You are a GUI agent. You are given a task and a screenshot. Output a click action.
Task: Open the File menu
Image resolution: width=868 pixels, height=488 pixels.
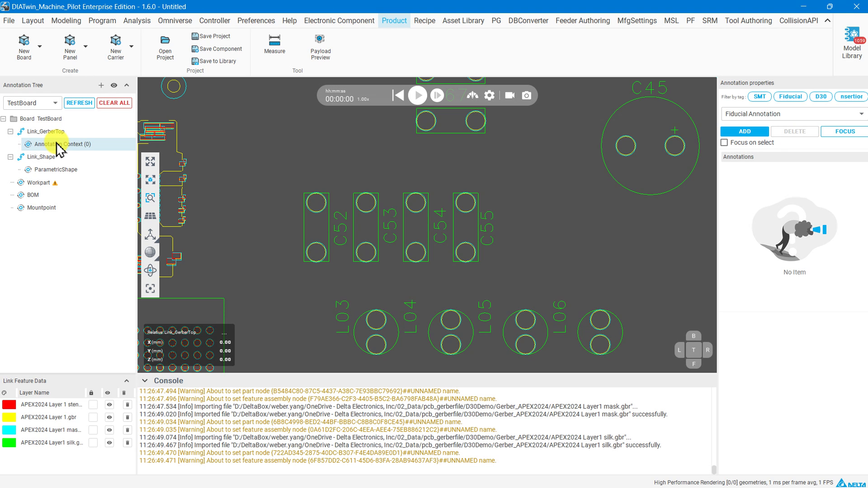click(x=9, y=20)
